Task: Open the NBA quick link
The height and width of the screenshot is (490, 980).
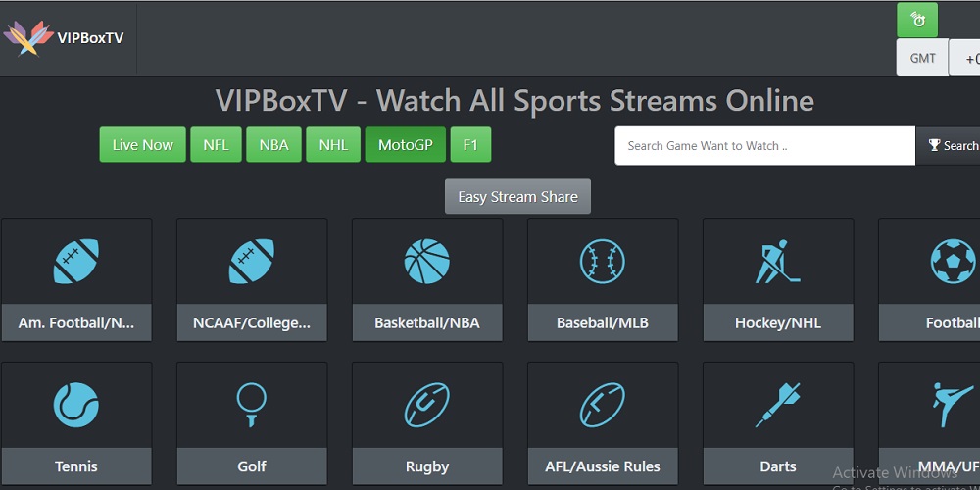Action: point(273,144)
